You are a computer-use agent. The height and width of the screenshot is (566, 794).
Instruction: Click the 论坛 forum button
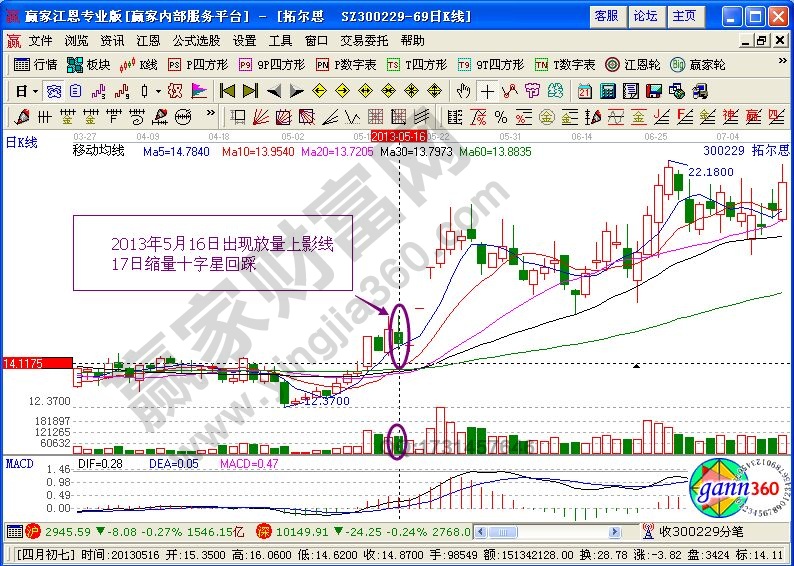(x=645, y=16)
